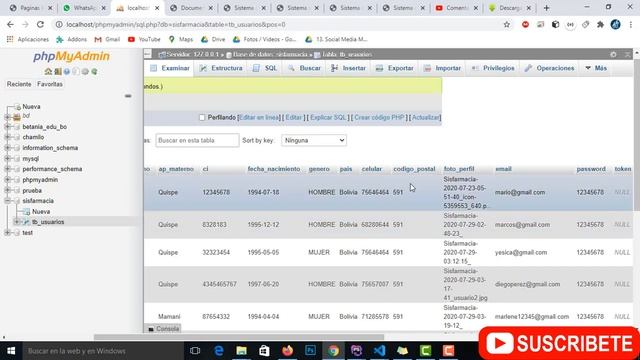Screen dimensions: 640x360
Task: Open Photoshop from the taskbar
Action: click(x=311, y=351)
